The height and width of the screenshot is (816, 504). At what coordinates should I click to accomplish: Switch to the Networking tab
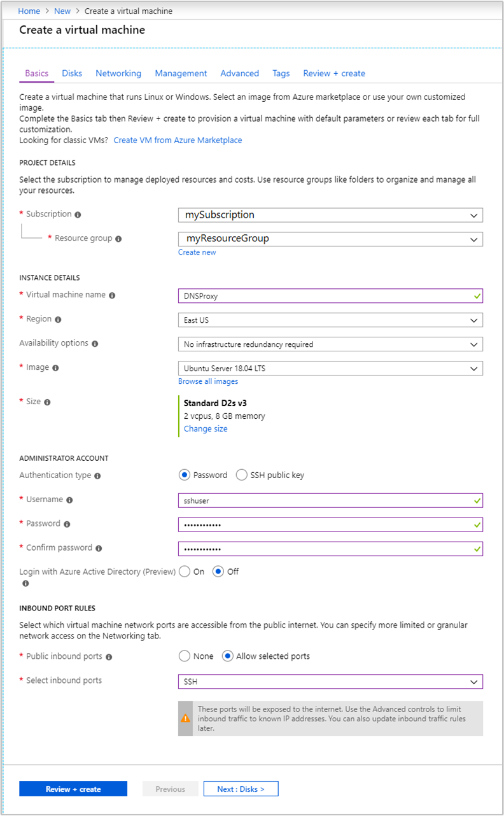118,73
